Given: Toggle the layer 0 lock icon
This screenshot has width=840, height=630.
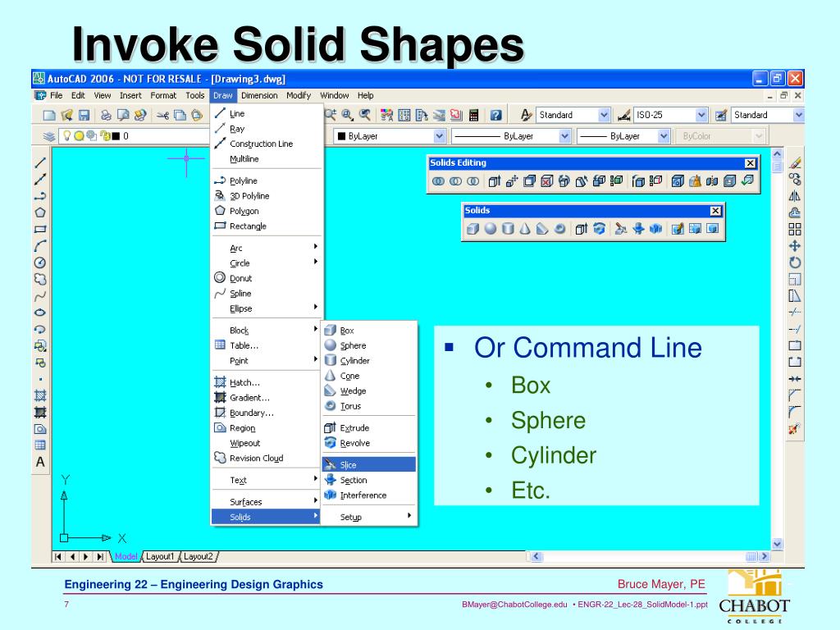Looking at the screenshot, I should [104, 136].
